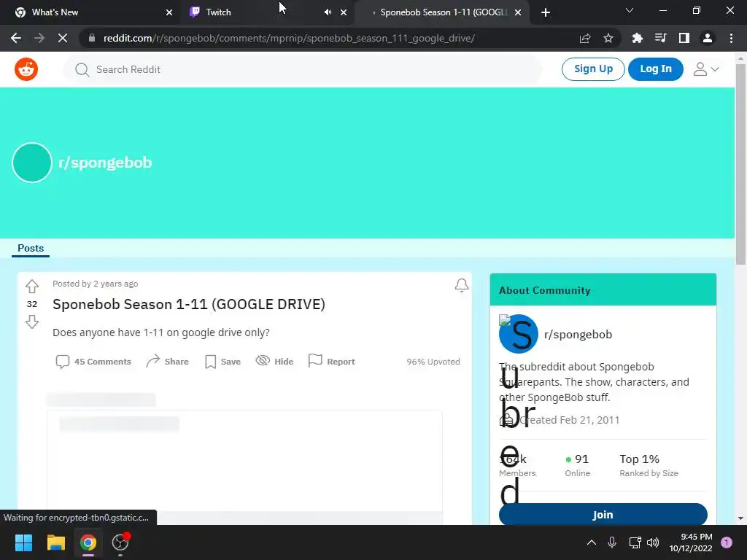Viewport: 747px width, 560px height.
Task: Show hidden system tray icons
Action: (x=591, y=542)
